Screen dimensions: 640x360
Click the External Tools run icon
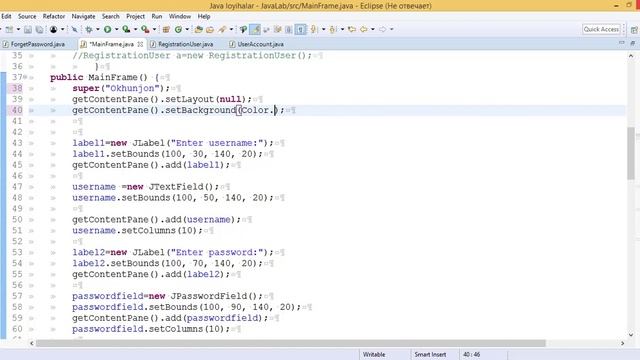click(145, 29)
